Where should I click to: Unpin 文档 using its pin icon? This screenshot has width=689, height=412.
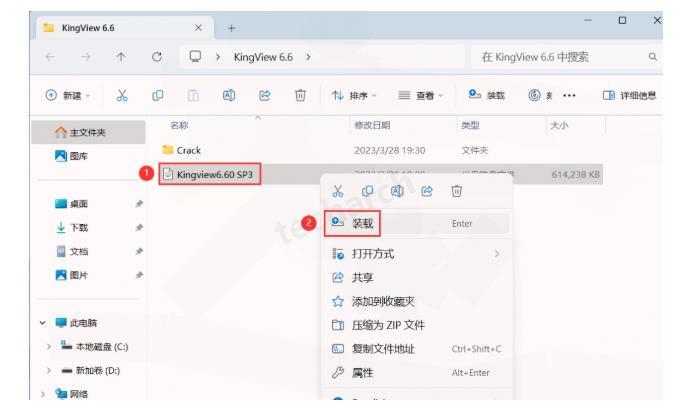139,251
